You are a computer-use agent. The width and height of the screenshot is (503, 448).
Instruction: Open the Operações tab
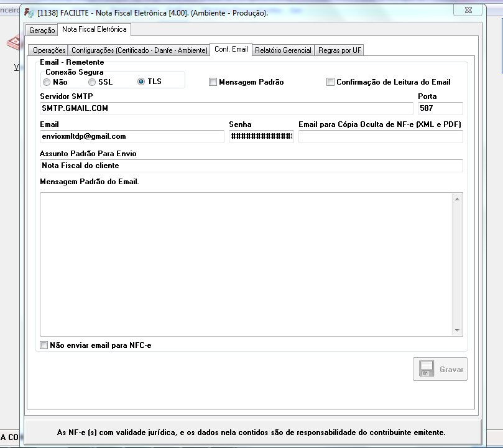pyautogui.click(x=49, y=50)
